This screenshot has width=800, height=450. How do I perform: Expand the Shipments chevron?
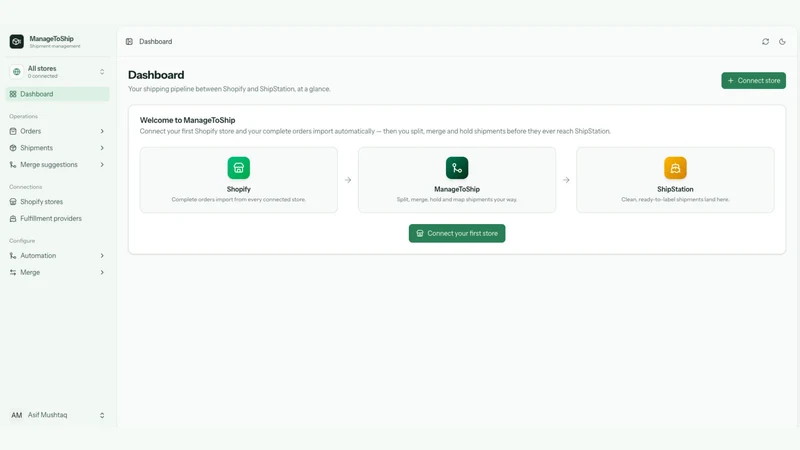tap(102, 148)
